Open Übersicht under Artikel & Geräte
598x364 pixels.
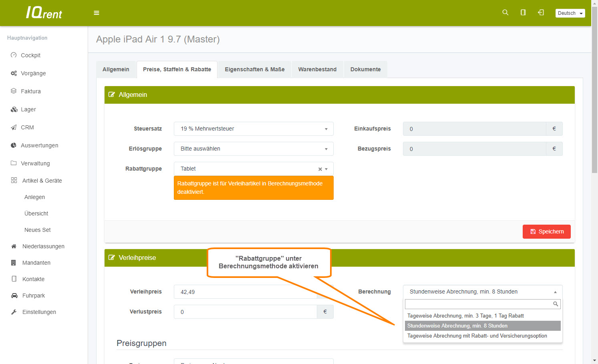click(36, 213)
